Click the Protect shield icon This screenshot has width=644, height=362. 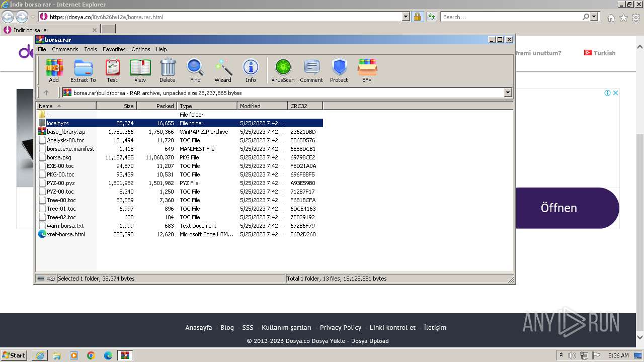point(339,70)
